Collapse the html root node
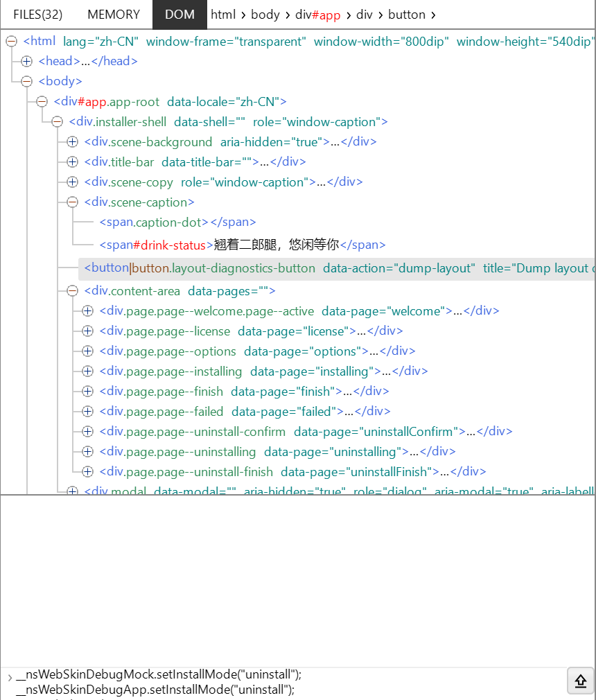Image resolution: width=596 pixels, height=700 pixels. click(x=12, y=42)
